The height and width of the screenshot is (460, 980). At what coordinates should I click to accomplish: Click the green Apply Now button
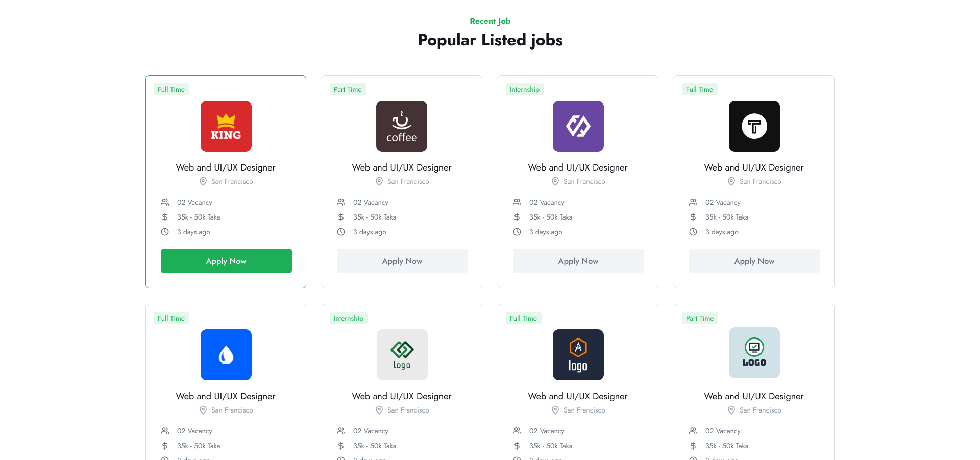226,261
